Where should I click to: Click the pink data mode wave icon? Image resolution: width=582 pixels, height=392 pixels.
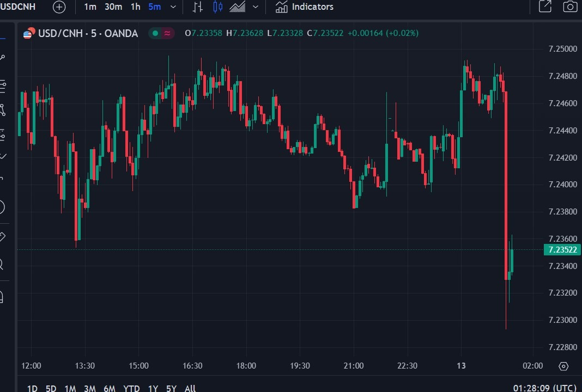tap(167, 33)
